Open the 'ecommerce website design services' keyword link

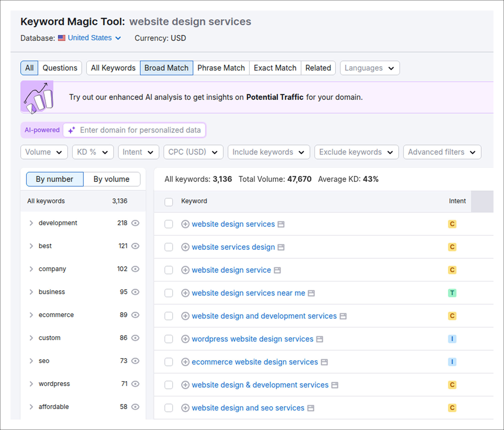tap(255, 362)
